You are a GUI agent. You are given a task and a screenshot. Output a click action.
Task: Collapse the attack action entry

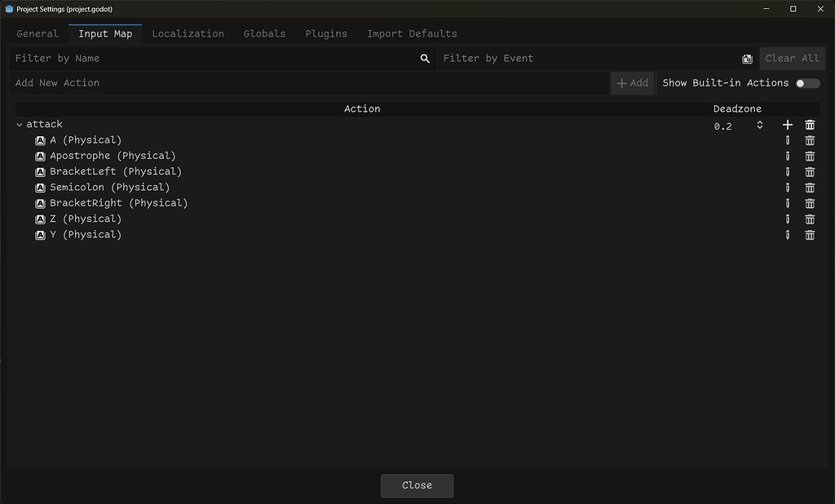coord(19,124)
